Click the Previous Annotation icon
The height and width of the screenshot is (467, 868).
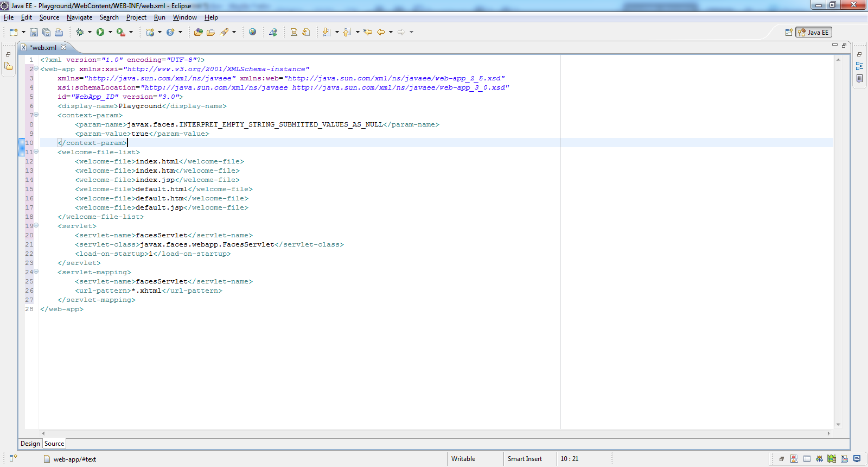pos(347,32)
